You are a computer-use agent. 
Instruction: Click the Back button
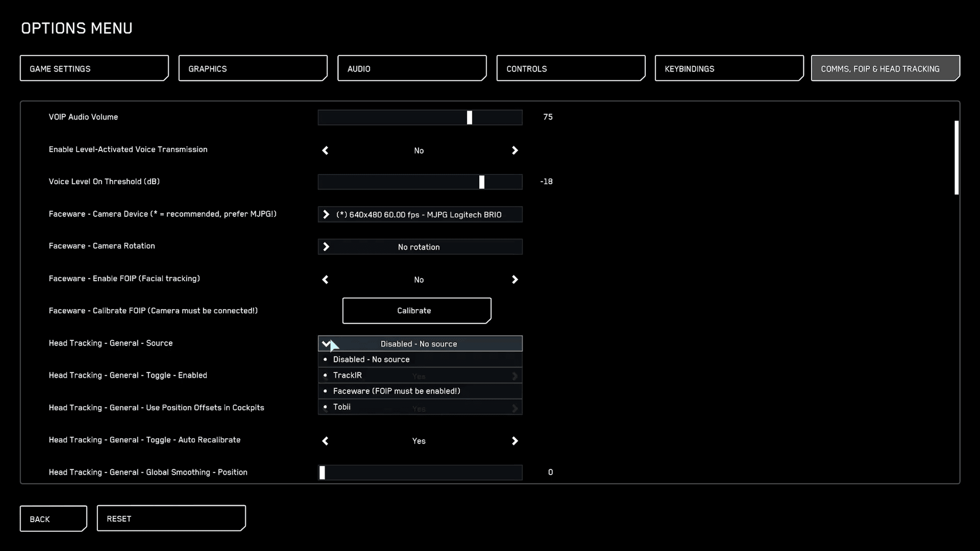(x=53, y=519)
